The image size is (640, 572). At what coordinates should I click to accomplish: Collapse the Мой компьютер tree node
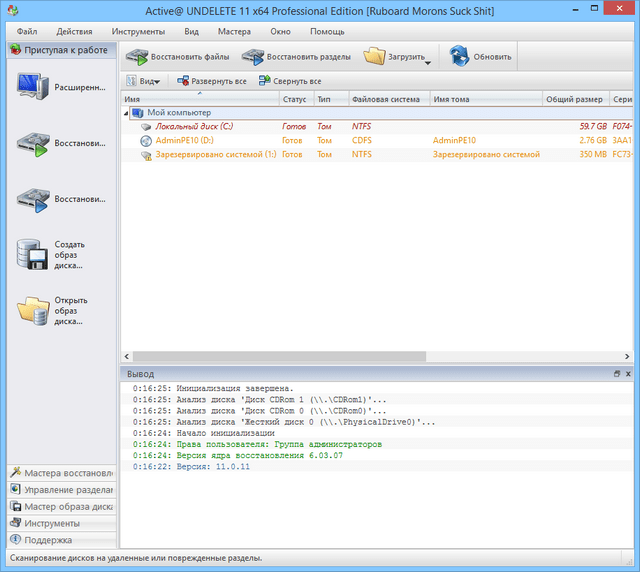pyautogui.click(x=126, y=113)
